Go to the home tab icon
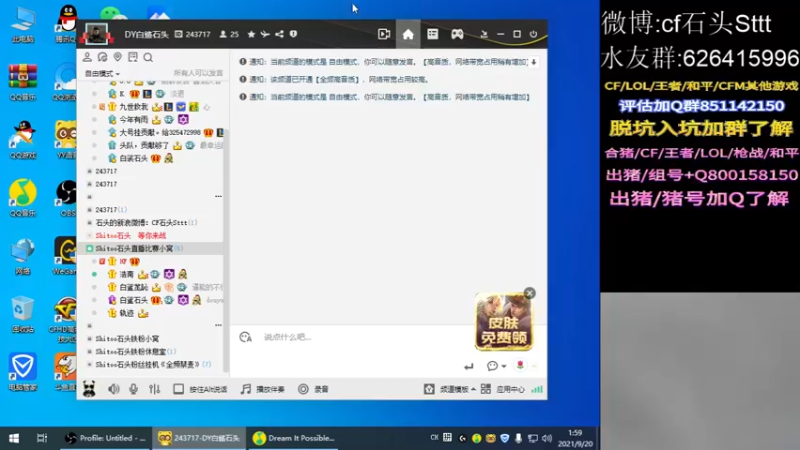 408,34
